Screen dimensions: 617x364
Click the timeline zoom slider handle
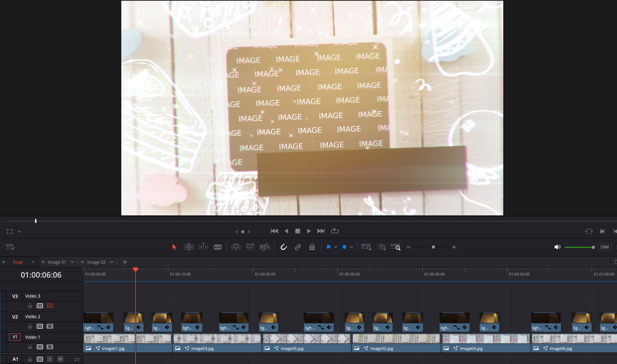click(433, 247)
